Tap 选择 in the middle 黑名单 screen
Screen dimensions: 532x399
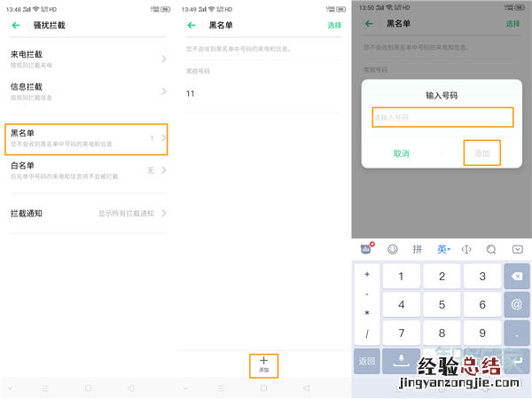pyautogui.click(x=333, y=26)
